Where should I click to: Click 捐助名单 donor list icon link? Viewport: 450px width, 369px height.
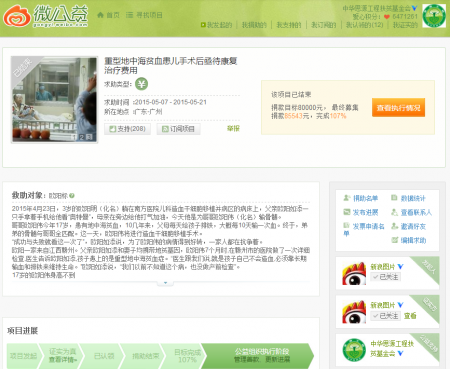361,198
